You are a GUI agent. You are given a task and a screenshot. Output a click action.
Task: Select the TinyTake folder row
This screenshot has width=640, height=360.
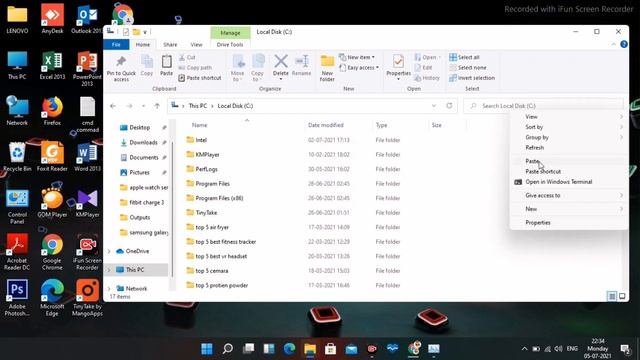206,213
